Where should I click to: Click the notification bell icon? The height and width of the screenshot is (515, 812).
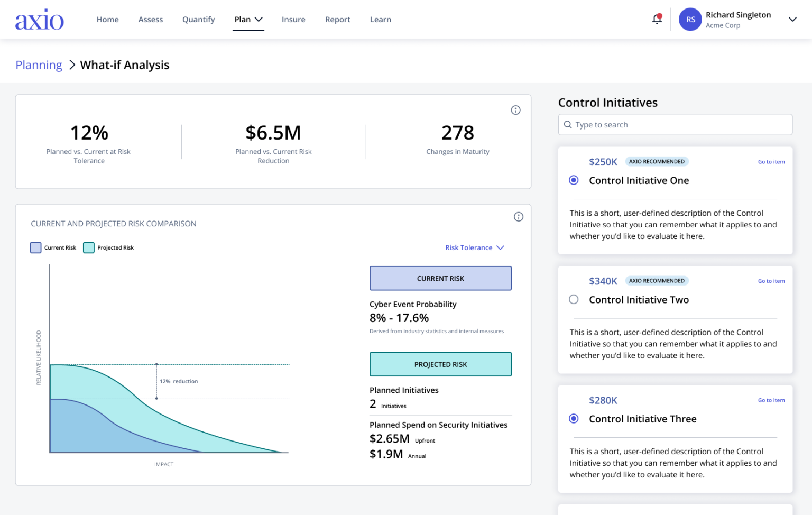(657, 19)
